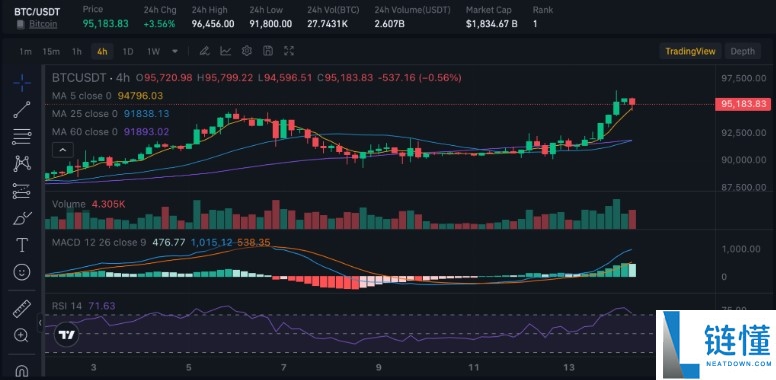Screen dimensions: 776x380
Task: Select the 1h timeframe
Action: pyautogui.click(x=77, y=51)
